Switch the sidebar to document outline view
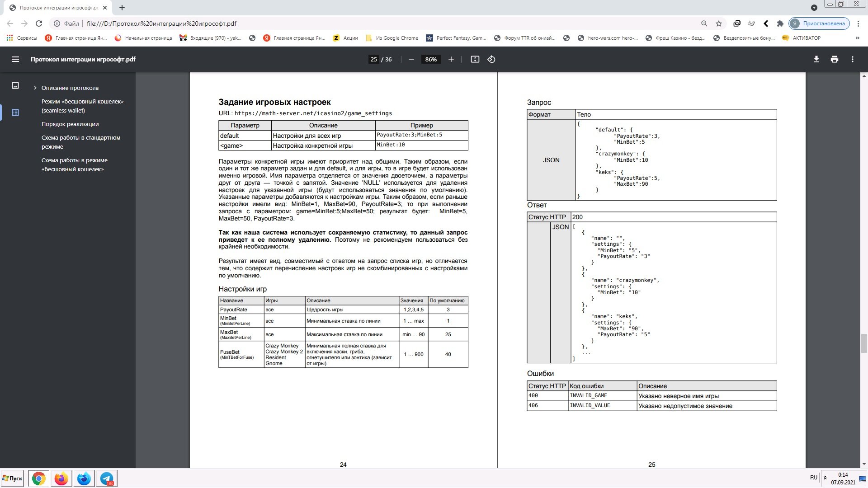The height and width of the screenshot is (488, 868). (x=15, y=113)
